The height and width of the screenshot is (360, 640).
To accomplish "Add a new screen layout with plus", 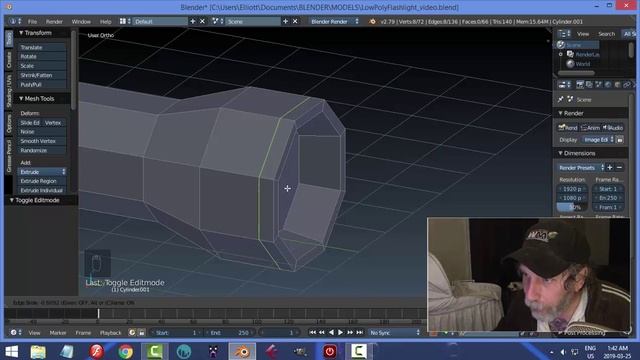I will [193, 21].
